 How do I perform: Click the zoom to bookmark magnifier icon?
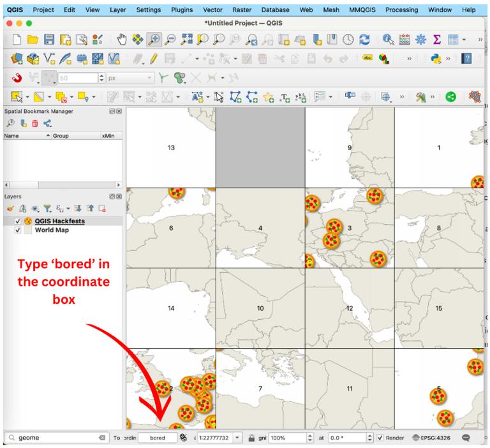coord(11,123)
